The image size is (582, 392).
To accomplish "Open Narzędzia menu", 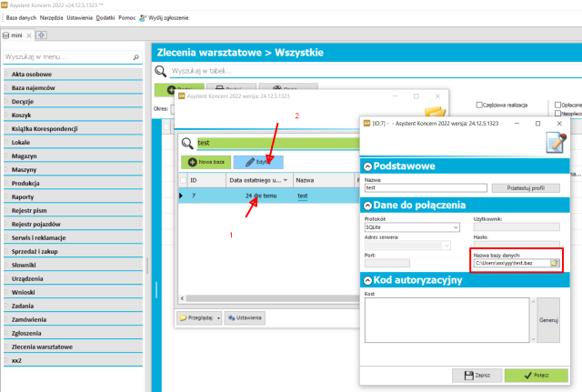I will 51,18.
